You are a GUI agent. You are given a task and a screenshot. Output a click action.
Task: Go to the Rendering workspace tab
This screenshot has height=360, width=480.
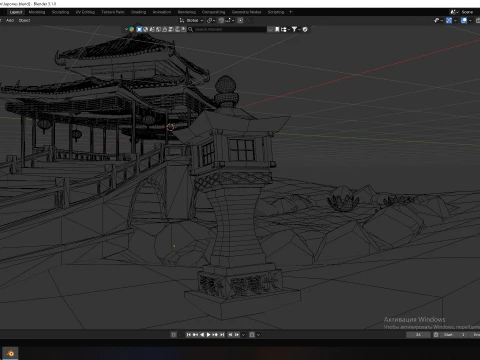click(187, 12)
